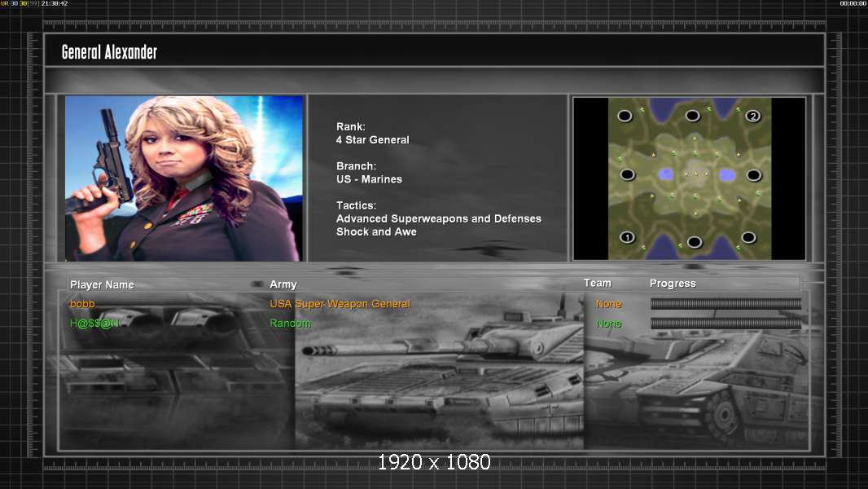This screenshot has width=868, height=489.
Task: Select start position 1 on the minimap
Action: coord(627,237)
